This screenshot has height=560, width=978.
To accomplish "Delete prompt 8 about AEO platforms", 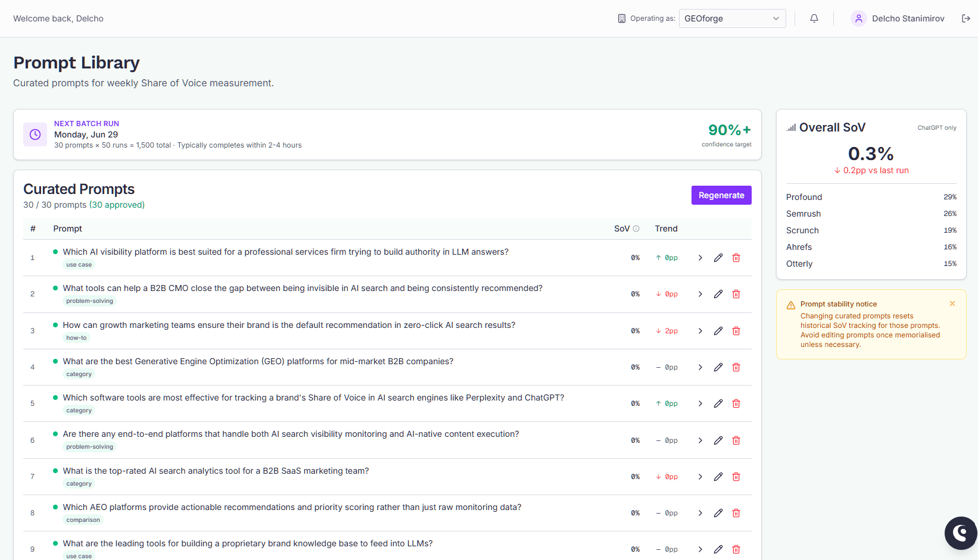I will [736, 513].
